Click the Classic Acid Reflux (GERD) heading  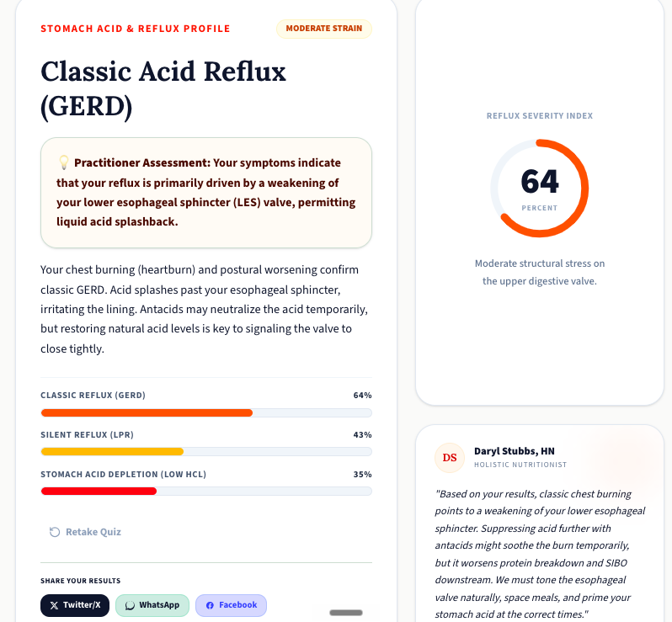(x=163, y=88)
